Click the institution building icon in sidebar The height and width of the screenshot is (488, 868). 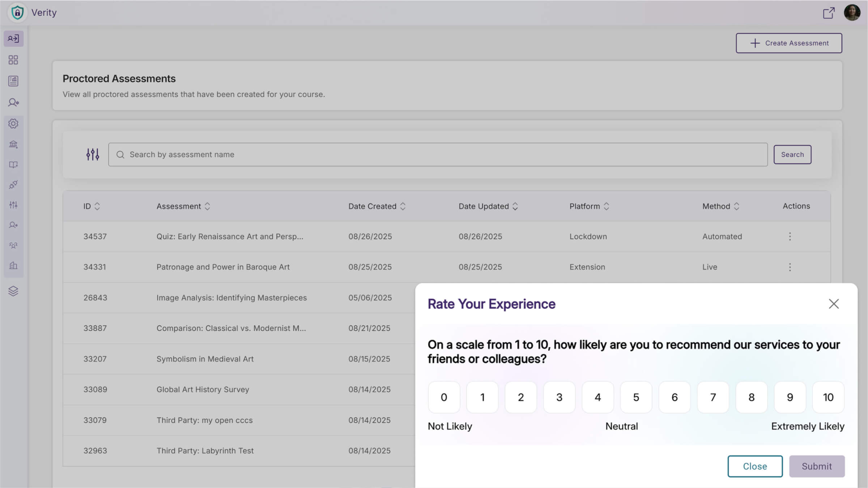click(13, 144)
